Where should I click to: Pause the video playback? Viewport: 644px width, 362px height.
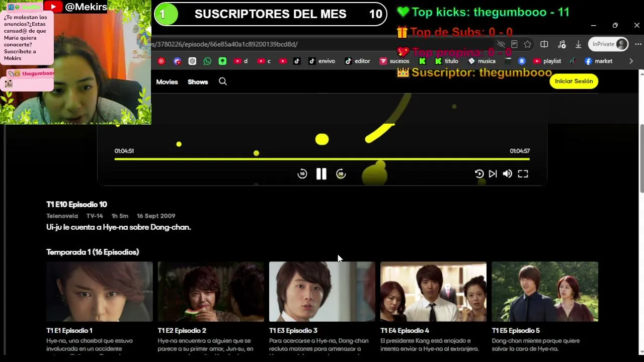coord(321,174)
